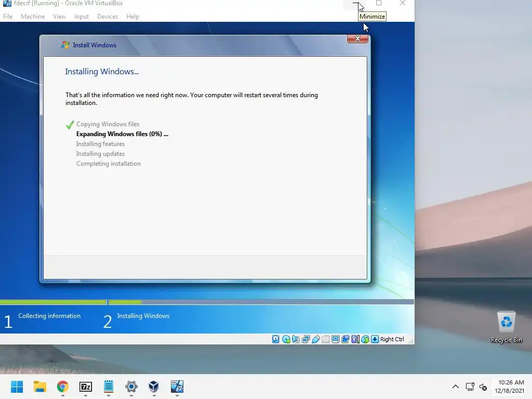Image resolution: width=532 pixels, height=399 pixels.
Task: Open Google Chrome from the taskbar
Action: click(x=63, y=387)
